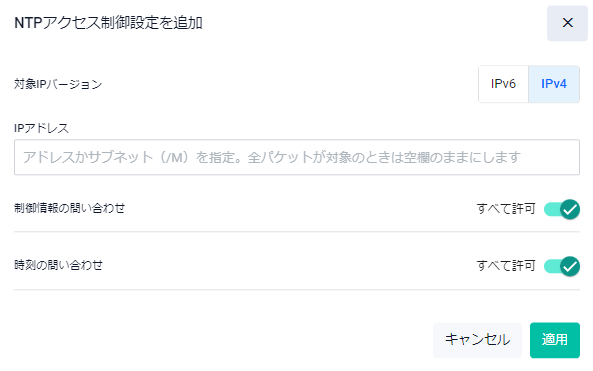The image size is (593, 371).
Task: Select the IPv4 version option
Action: tap(554, 84)
